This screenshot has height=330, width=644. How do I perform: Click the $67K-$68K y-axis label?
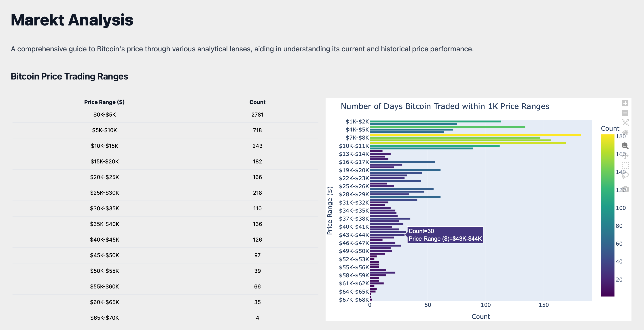click(354, 300)
